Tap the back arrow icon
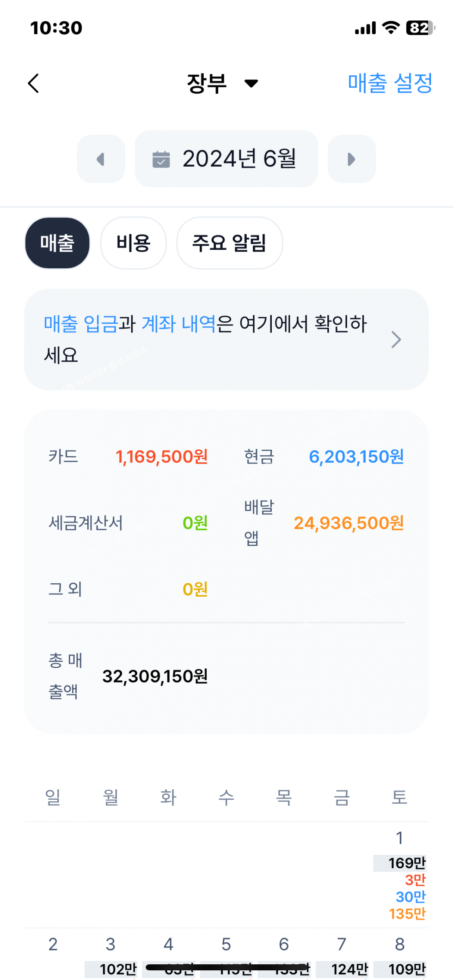This screenshot has width=453, height=980. point(33,84)
